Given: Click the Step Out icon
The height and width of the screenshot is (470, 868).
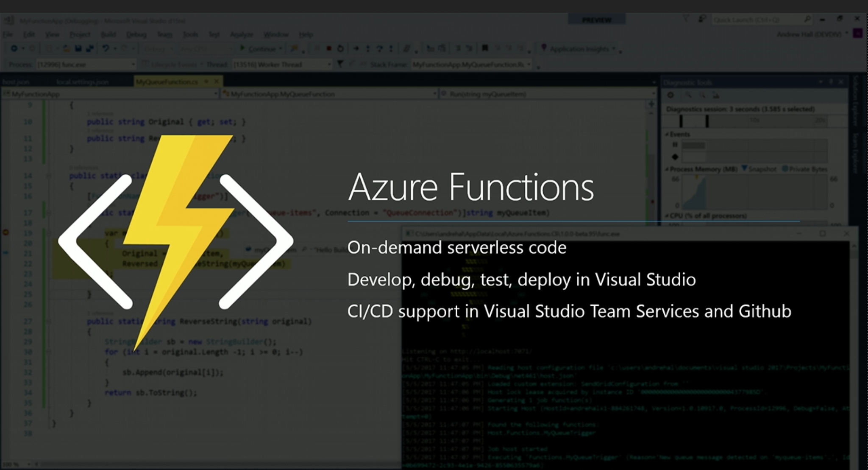Looking at the screenshot, I should (x=391, y=49).
